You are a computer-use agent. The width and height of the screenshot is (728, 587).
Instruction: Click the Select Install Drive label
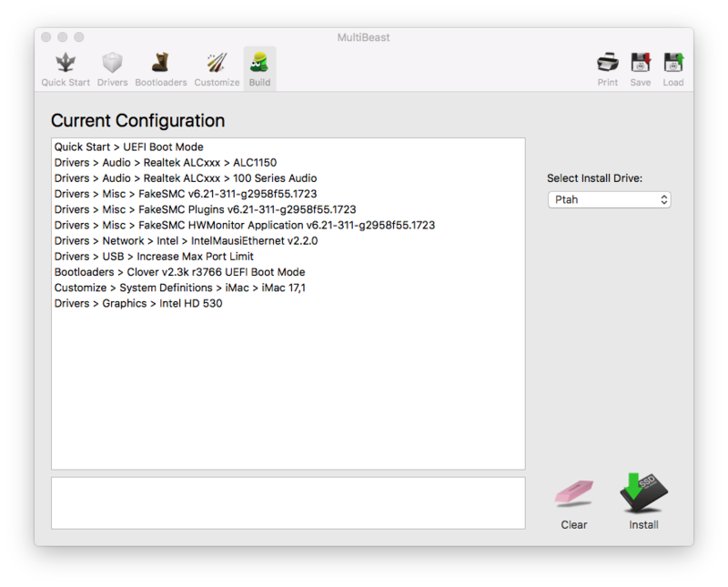pos(594,178)
